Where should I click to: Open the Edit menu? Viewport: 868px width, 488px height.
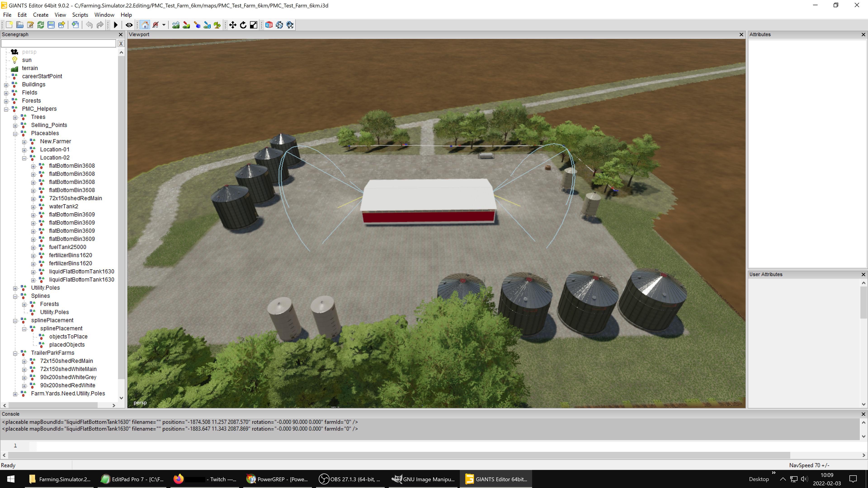pos(22,15)
